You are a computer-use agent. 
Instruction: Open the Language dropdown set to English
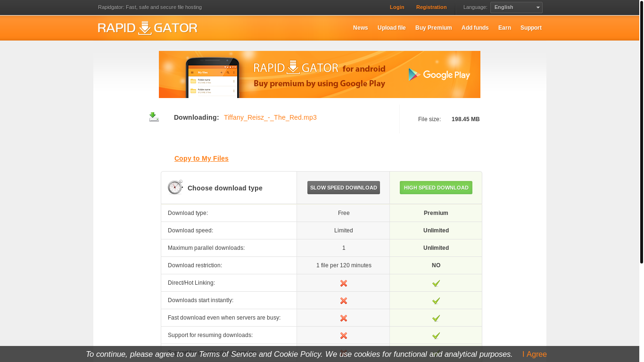click(516, 8)
